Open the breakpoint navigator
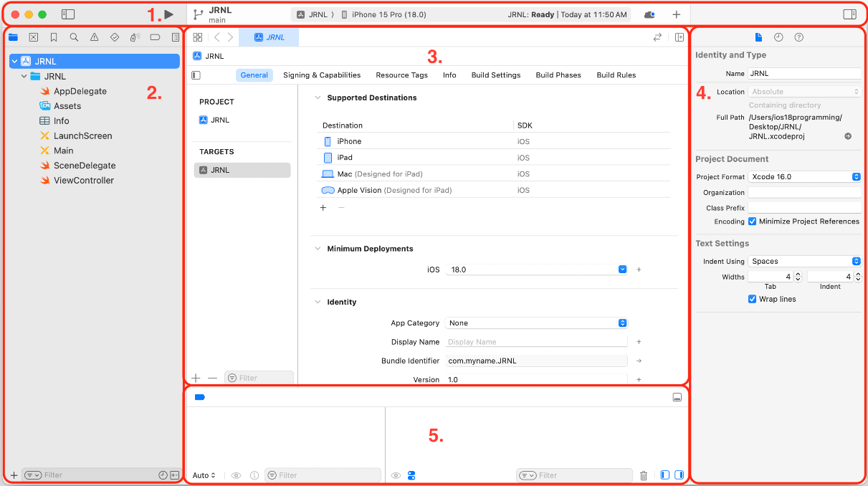 (155, 37)
